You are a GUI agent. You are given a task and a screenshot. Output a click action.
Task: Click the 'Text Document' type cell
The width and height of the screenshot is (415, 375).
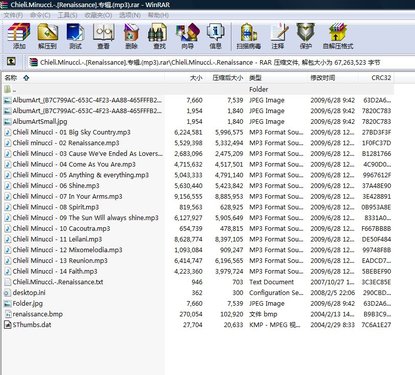coord(271,282)
